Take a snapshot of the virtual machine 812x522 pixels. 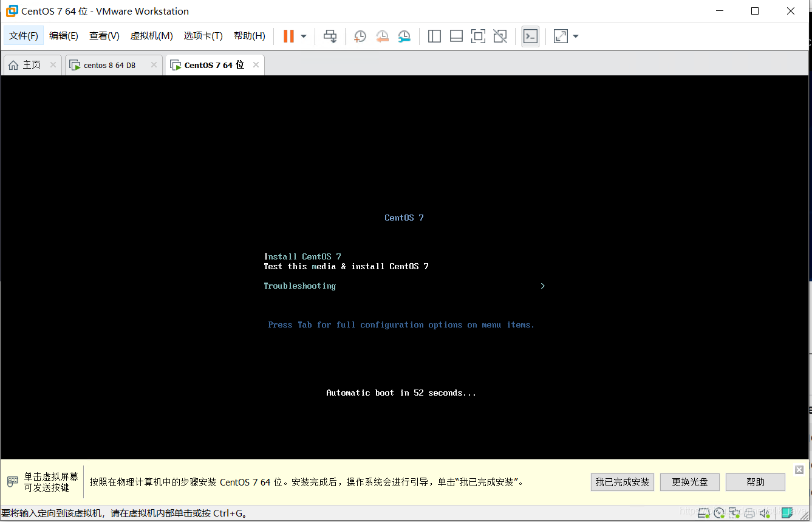click(x=360, y=36)
